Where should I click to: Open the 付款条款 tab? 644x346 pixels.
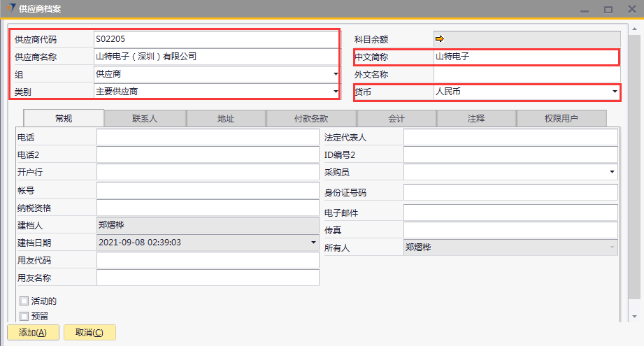(x=311, y=119)
